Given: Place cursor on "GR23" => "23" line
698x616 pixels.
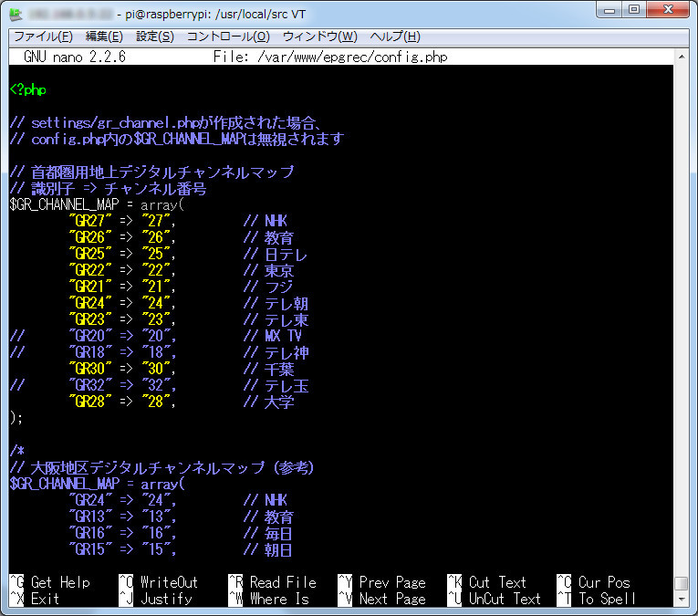Looking at the screenshot, I should [122, 319].
